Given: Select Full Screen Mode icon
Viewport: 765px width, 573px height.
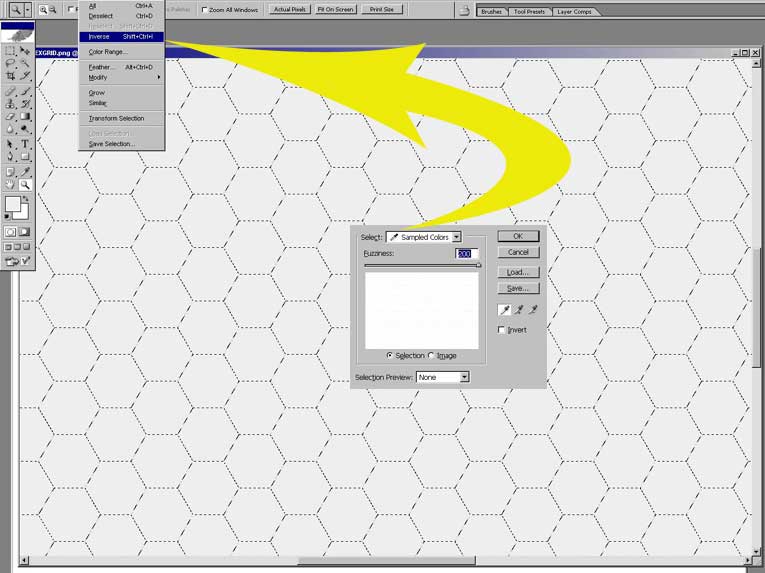Looking at the screenshot, I should 27,247.
